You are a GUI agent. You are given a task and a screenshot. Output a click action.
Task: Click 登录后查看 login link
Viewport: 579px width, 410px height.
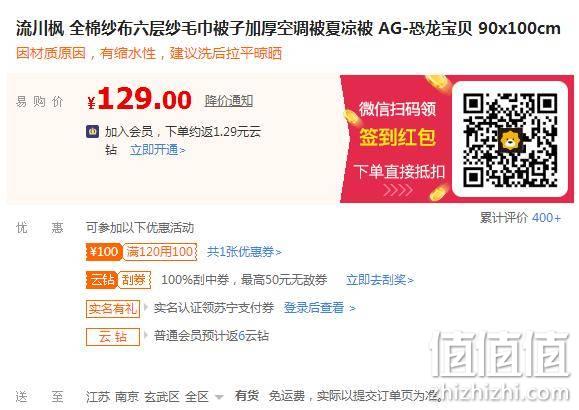pyautogui.click(x=319, y=308)
